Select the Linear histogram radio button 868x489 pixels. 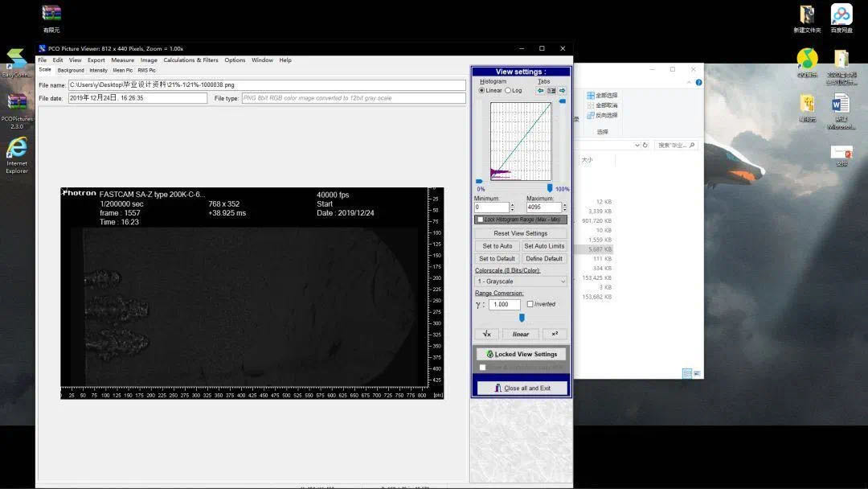point(482,91)
